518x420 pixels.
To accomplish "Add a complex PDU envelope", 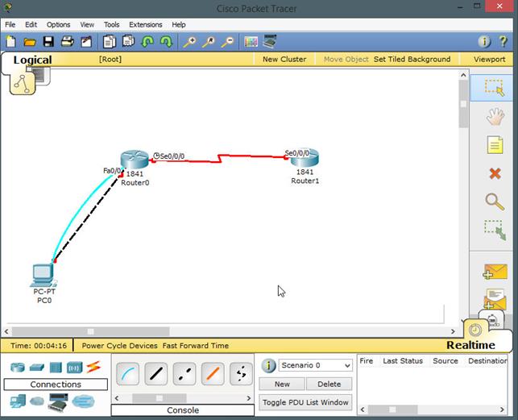I will 495,298.
